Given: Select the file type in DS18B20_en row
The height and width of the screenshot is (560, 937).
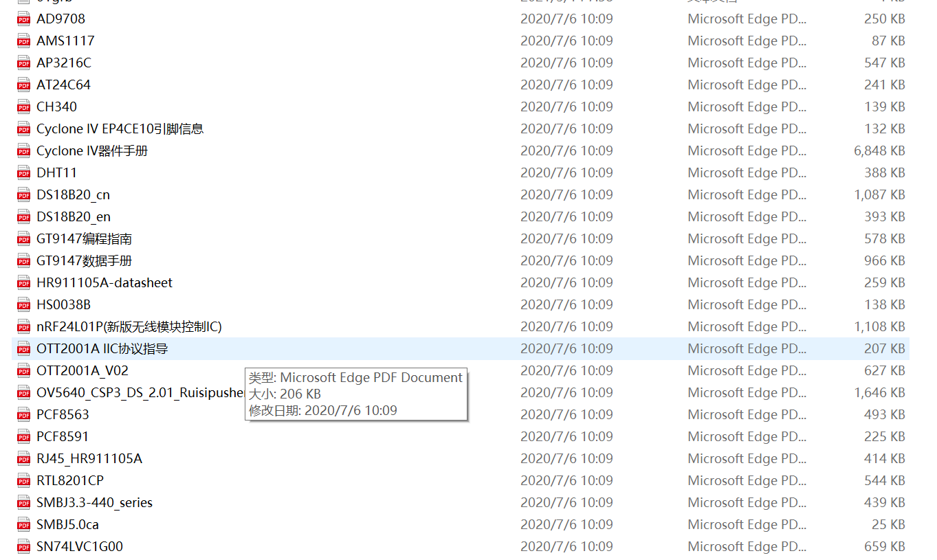Looking at the screenshot, I should click(747, 216).
